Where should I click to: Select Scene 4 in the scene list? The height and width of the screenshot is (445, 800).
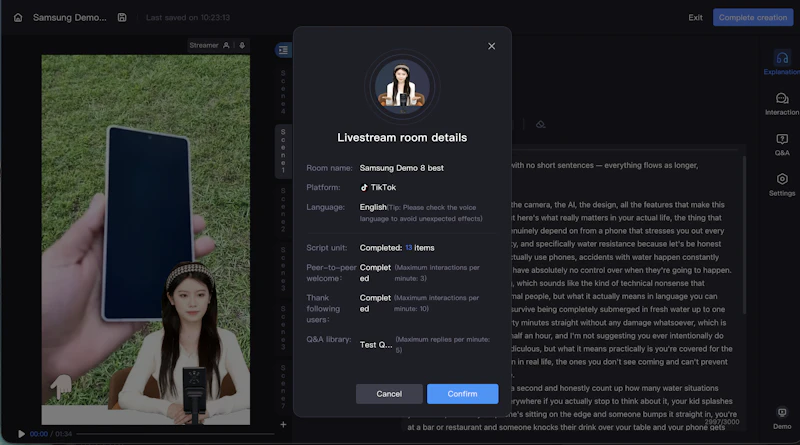283,92
